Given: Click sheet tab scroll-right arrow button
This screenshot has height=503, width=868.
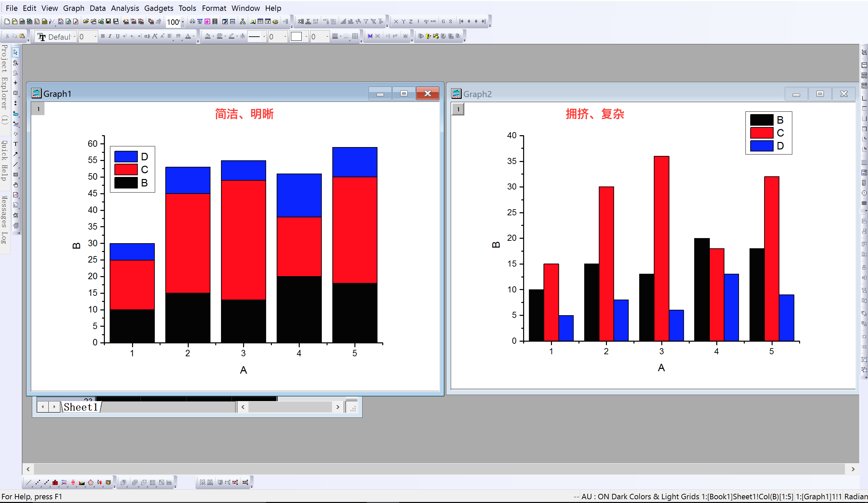Looking at the screenshot, I should [54, 407].
